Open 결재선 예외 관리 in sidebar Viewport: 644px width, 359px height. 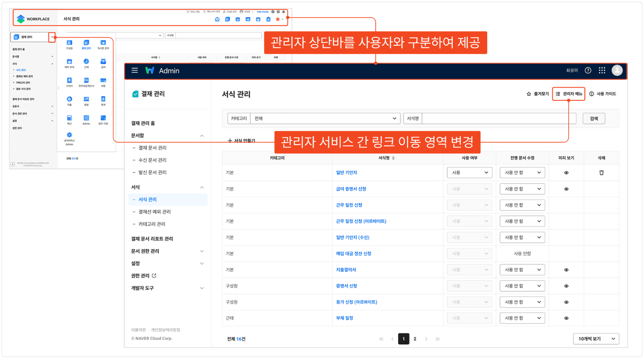click(154, 212)
